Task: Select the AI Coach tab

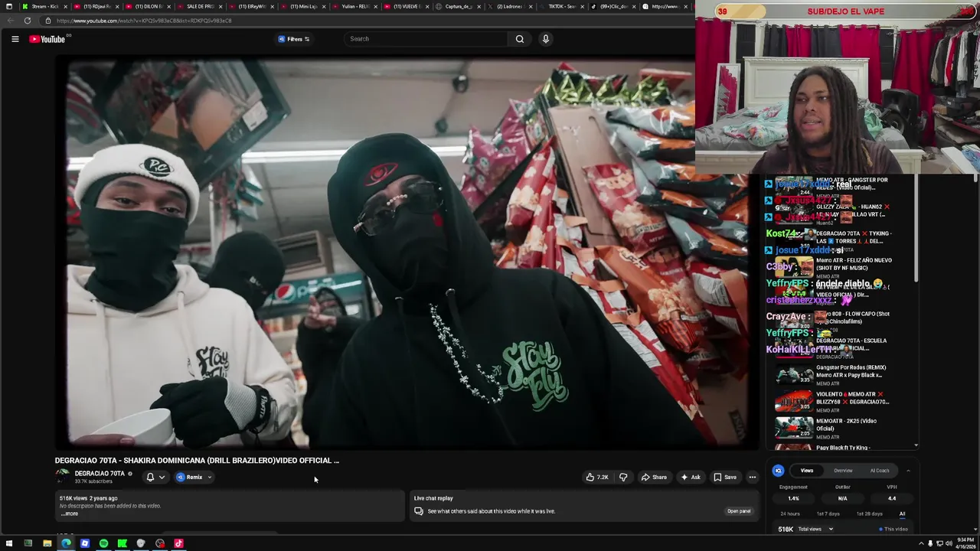Action: [x=880, y=471]
